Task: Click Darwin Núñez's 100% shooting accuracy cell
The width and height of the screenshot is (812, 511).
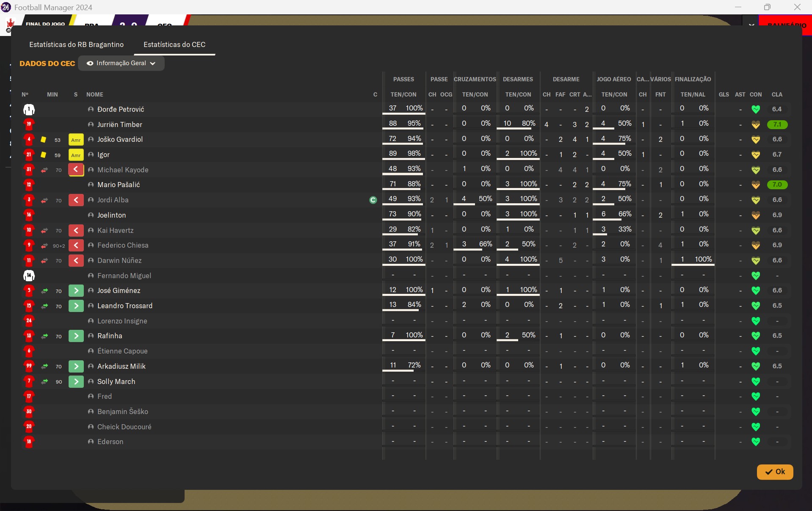Action: [x=703, y=259]
